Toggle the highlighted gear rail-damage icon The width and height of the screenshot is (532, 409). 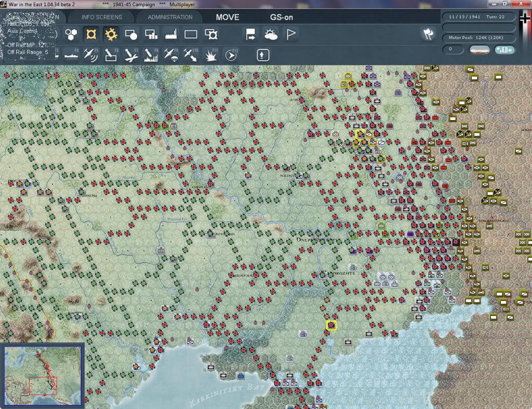(x=111, y=34)
